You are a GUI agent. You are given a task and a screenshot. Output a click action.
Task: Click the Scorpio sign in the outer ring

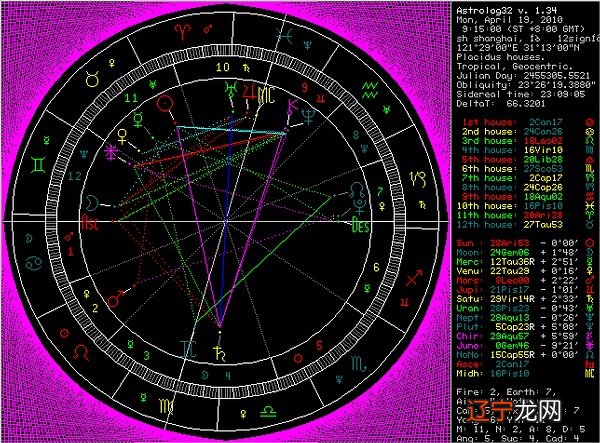click(x=359, y=364)
